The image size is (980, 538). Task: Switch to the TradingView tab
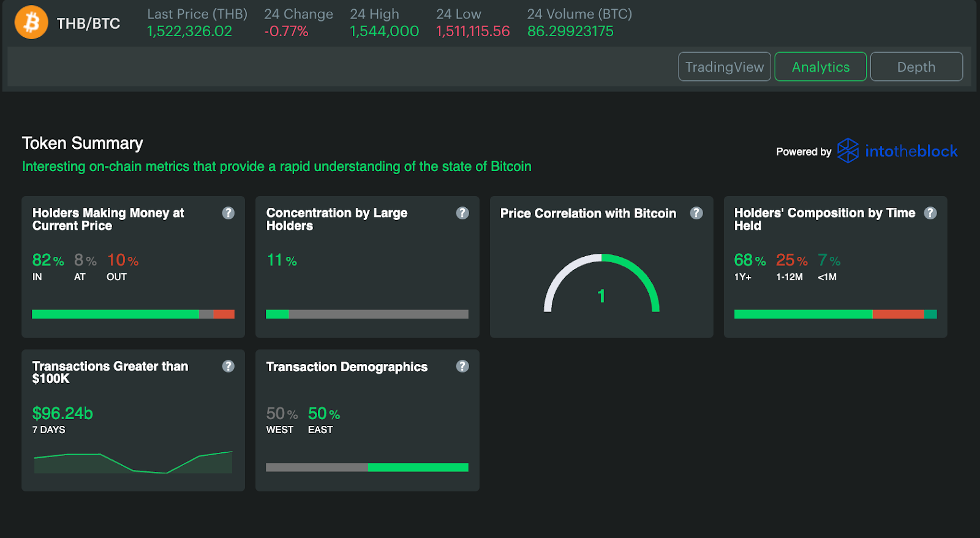point(725,67)
